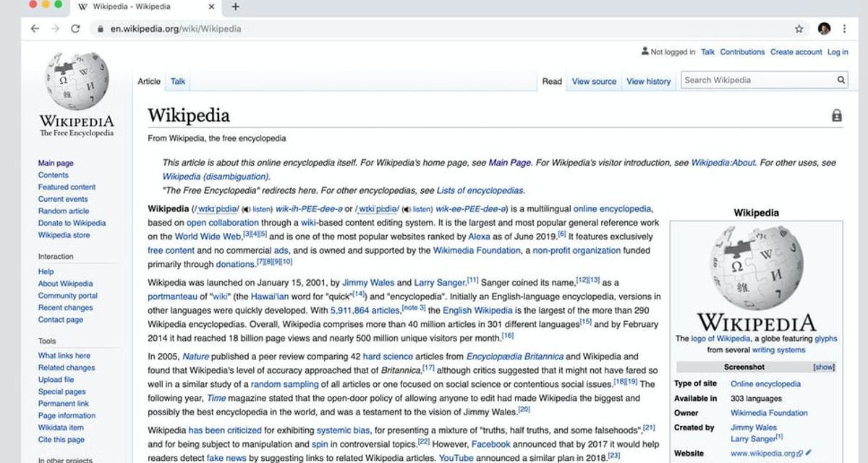This screenshot has height=463, width=868.
Task: Bookmark the page via the star icon
Action: (x=800, y=29)
